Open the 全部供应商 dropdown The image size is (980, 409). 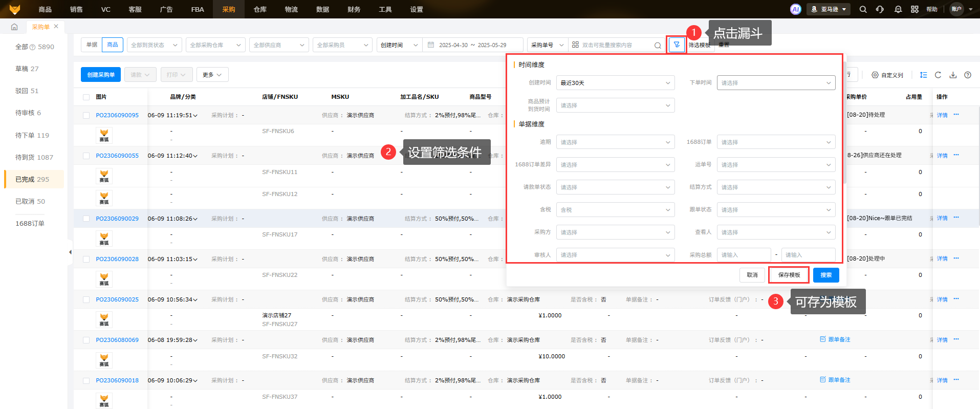point(279,45)
